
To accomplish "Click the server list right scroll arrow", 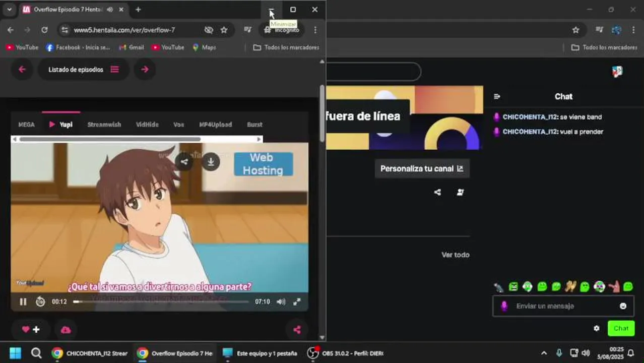I will pyautogui.click(x=259, y=139).
